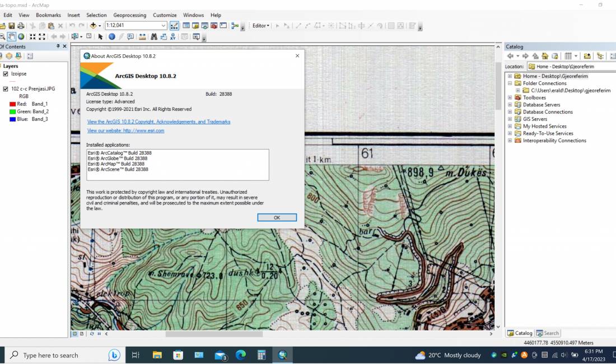Select the Measure ruler tool
616x364 pixels.
[142, 36]
